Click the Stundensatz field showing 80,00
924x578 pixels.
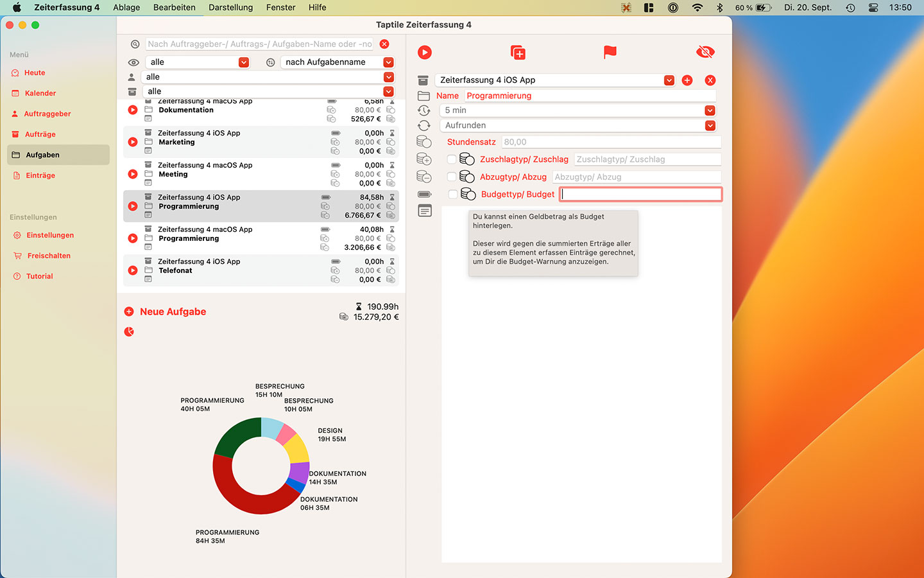[x=612, y=142]
